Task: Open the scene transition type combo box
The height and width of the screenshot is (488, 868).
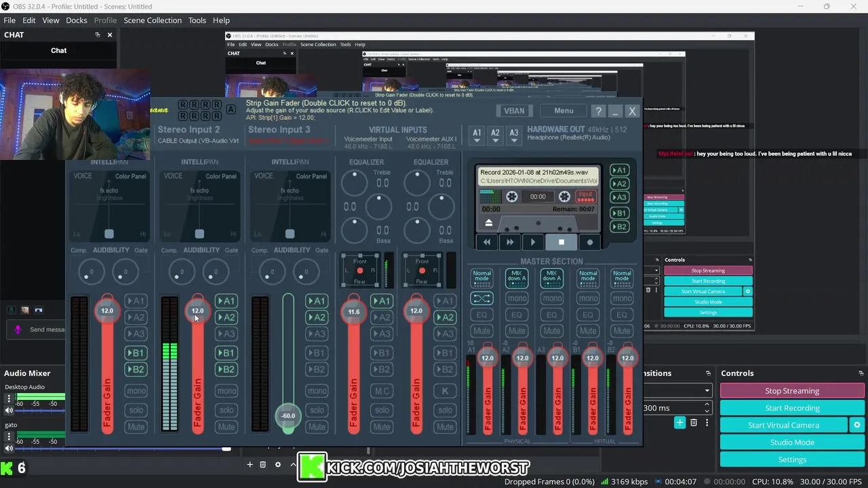Action: (x=677, y=390)
